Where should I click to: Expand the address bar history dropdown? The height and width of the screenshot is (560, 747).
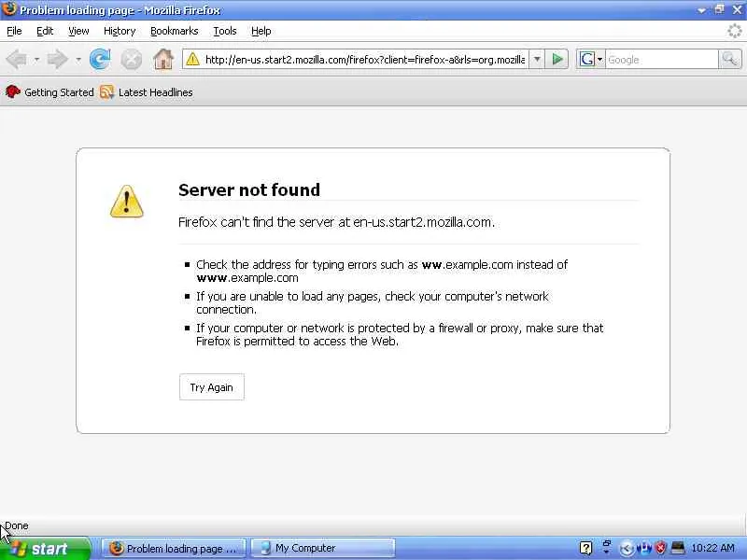(x=537, y=60)
